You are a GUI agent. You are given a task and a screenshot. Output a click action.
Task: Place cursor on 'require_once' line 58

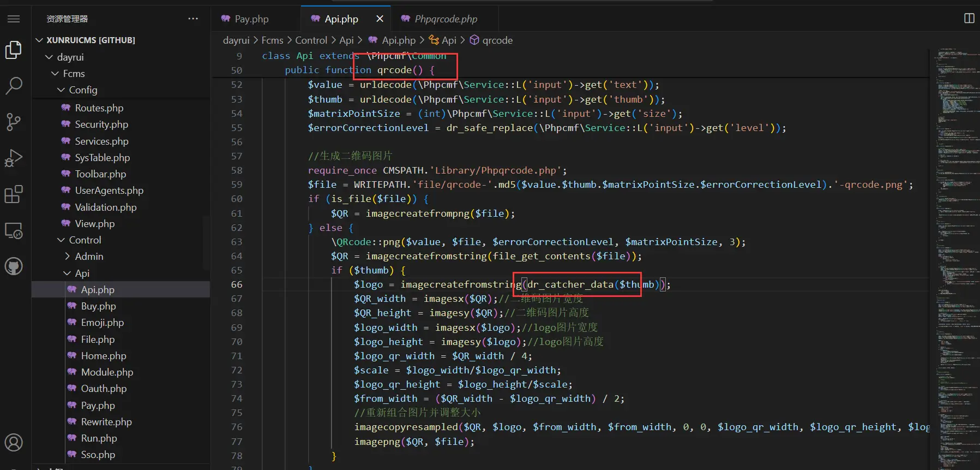[342, 170]
